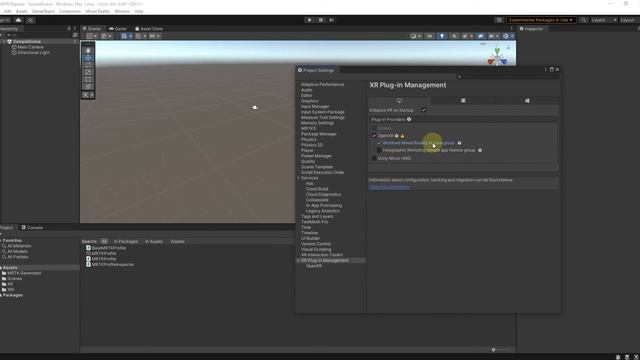The image size is (640, 360).
Task: Collapse XR Plug-in Management in settings list
Action: coord(298,260)
